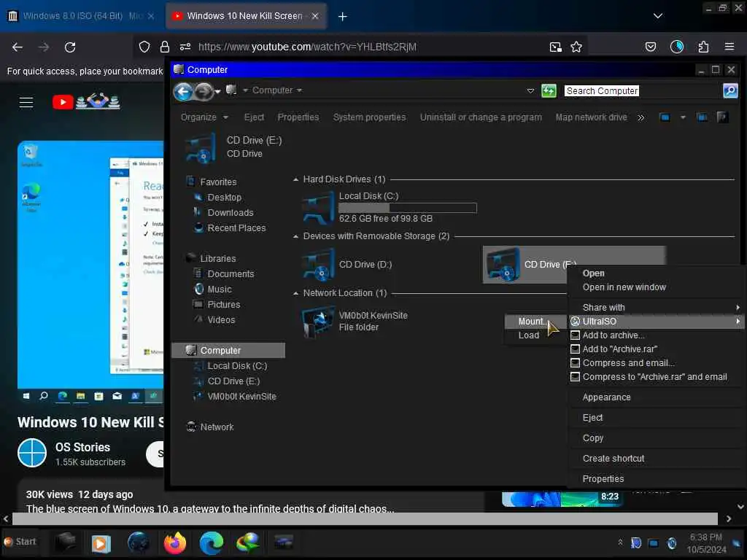Click the horizontal scrollbar at page bottom
Viewport: 747px width, 560px height.
click(365, 518)
